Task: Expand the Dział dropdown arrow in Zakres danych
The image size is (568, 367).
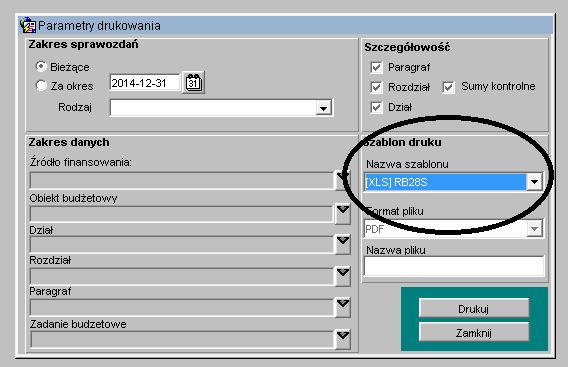Action: pos(343,244)
